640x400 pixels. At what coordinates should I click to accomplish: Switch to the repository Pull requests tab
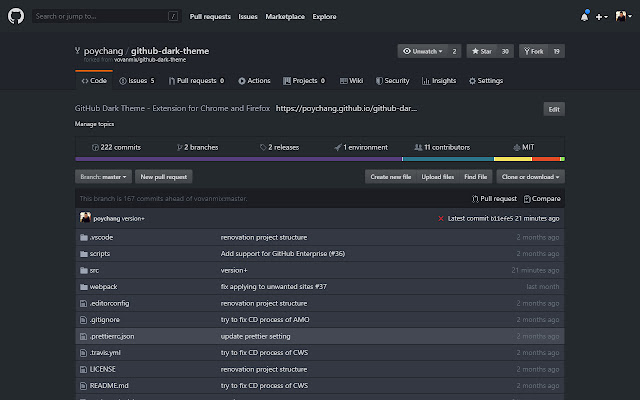196,81
